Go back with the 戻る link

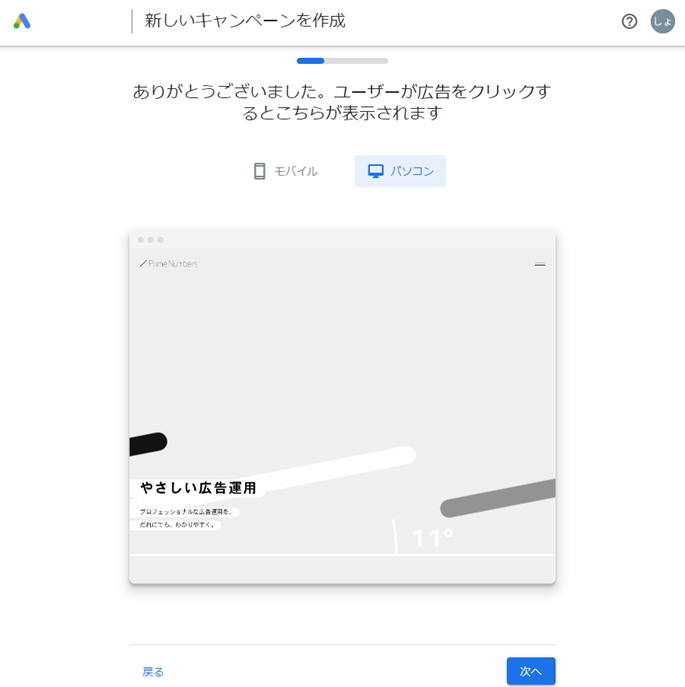point(153,672)
